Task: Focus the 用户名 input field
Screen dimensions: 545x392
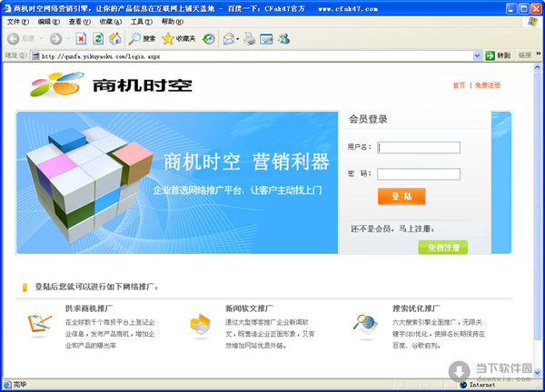Action: coord(419,147)
